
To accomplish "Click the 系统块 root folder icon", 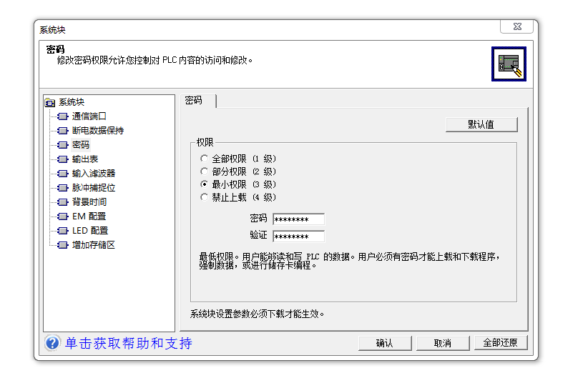I will pos(50,102).
